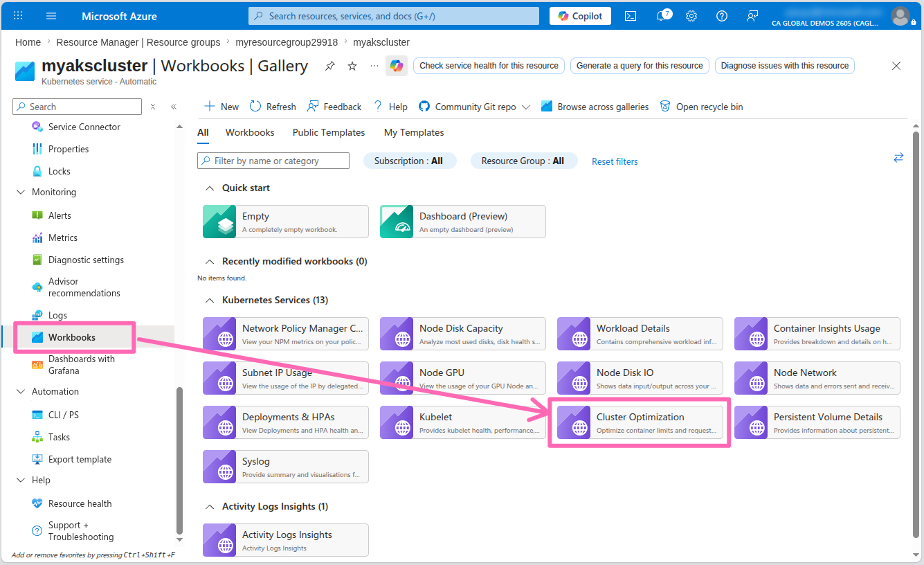
Task: Click the Workload Details workbook icon
Action: point(574,334)
